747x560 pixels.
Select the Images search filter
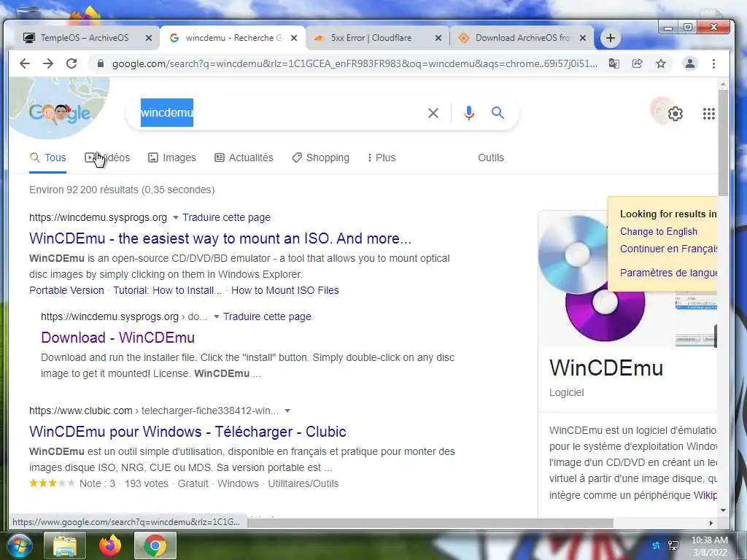point(172,157)
